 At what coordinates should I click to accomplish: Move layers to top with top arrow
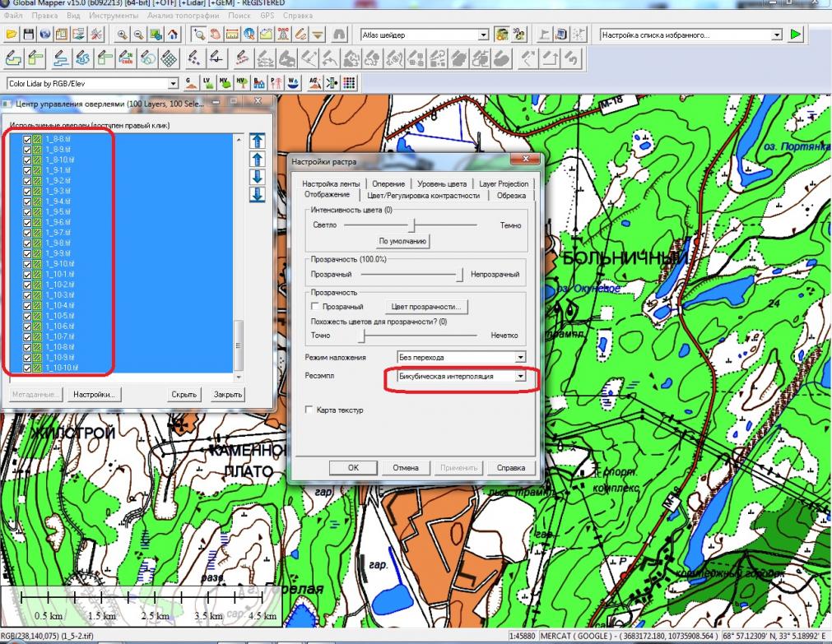(257, 141)
